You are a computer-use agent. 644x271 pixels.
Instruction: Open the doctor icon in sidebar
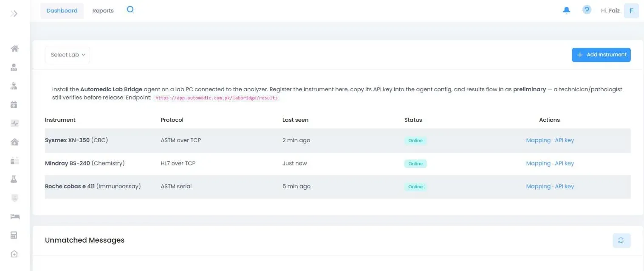14,86
